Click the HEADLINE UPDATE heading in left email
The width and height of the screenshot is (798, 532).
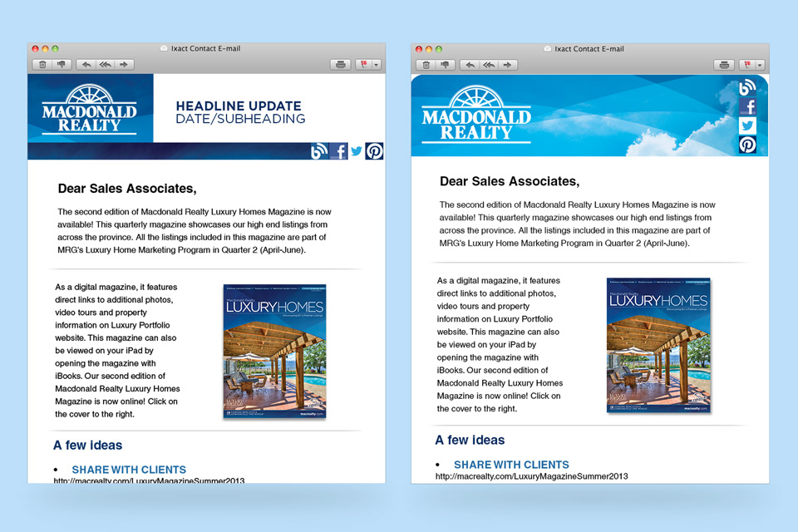click(239, 106)
